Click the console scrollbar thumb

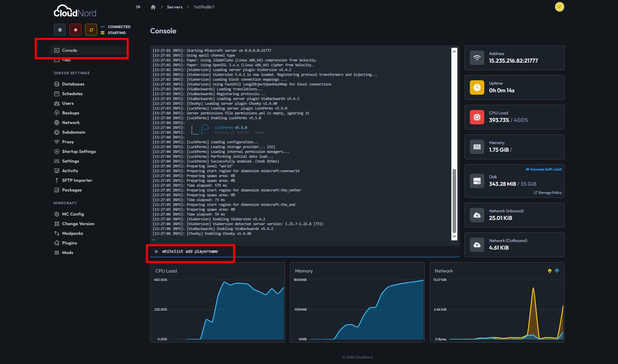[x=455, y=201]
